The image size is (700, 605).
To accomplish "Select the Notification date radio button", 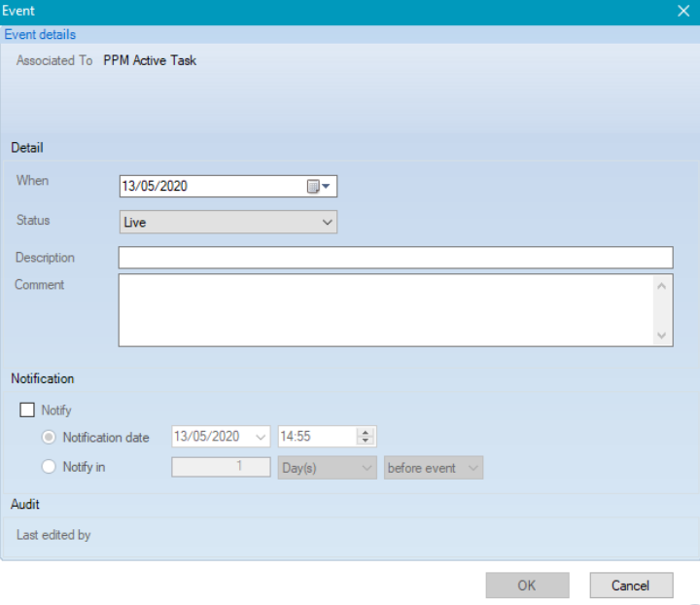I will click(50, 438).
